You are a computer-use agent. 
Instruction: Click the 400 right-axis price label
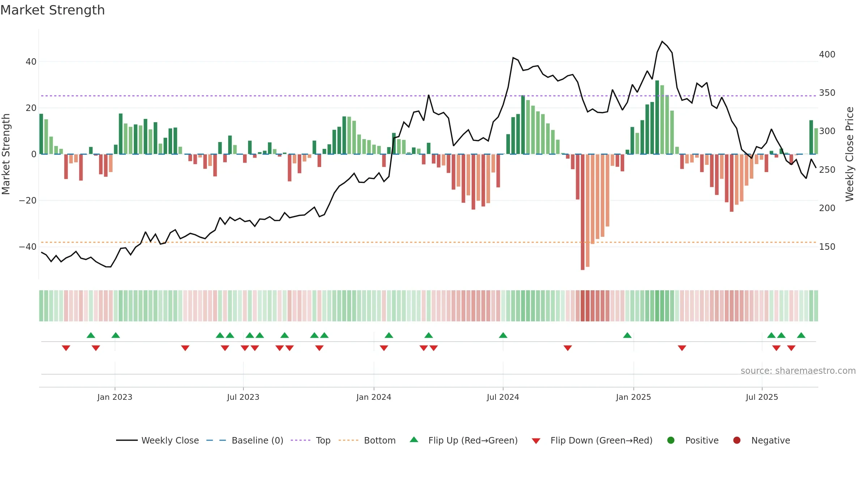(x=827, y=55)
